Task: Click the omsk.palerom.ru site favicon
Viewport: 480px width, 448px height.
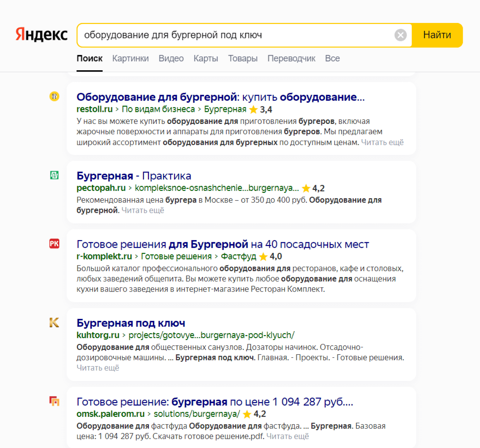Action: click(54, 401)
